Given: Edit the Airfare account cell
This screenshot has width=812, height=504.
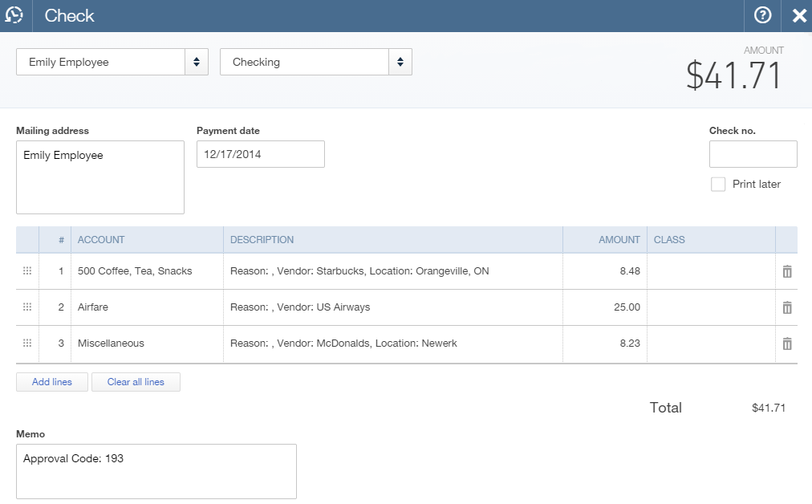Looking at the screenshot, I should (147, 307).
